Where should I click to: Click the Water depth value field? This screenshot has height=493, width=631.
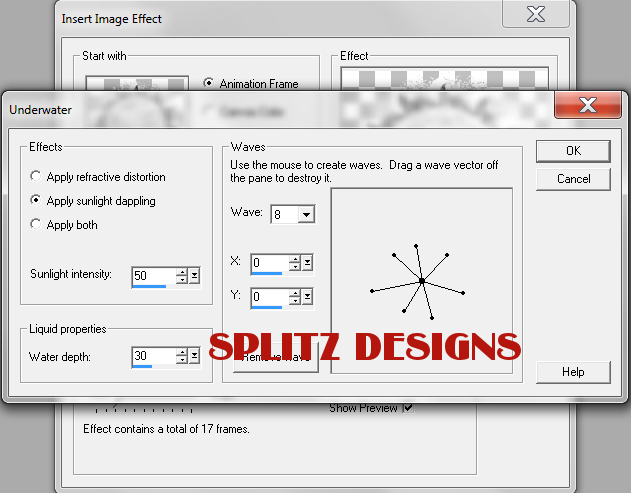[x=155, y=356]
